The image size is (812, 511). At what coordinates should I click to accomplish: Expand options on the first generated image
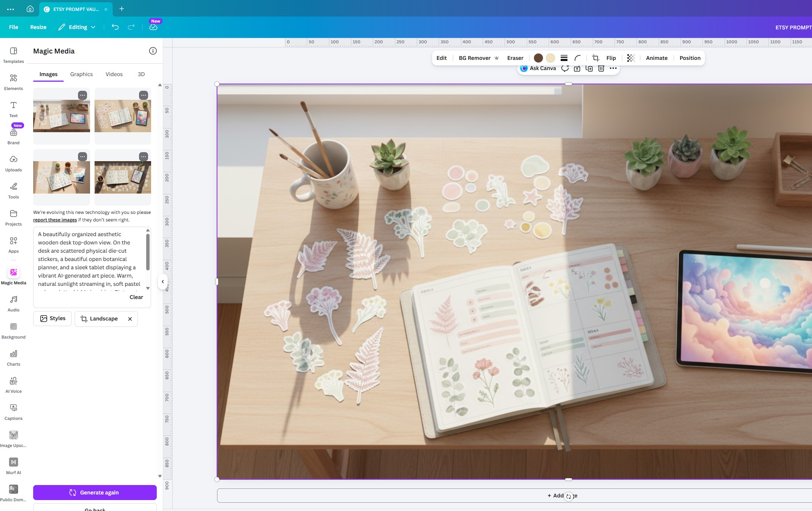coord(83,95)
